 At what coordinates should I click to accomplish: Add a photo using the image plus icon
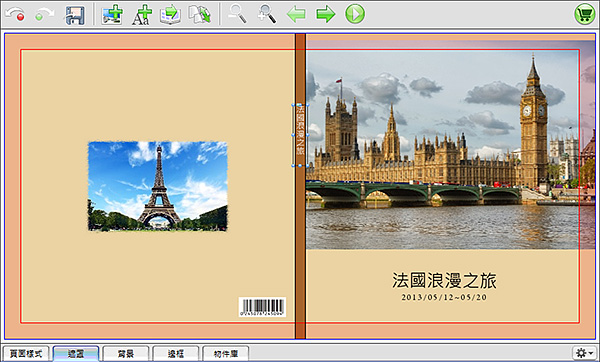point(112,15)
